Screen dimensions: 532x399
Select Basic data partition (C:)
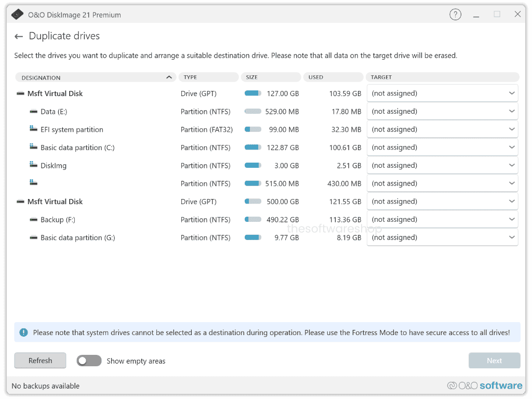78,148
